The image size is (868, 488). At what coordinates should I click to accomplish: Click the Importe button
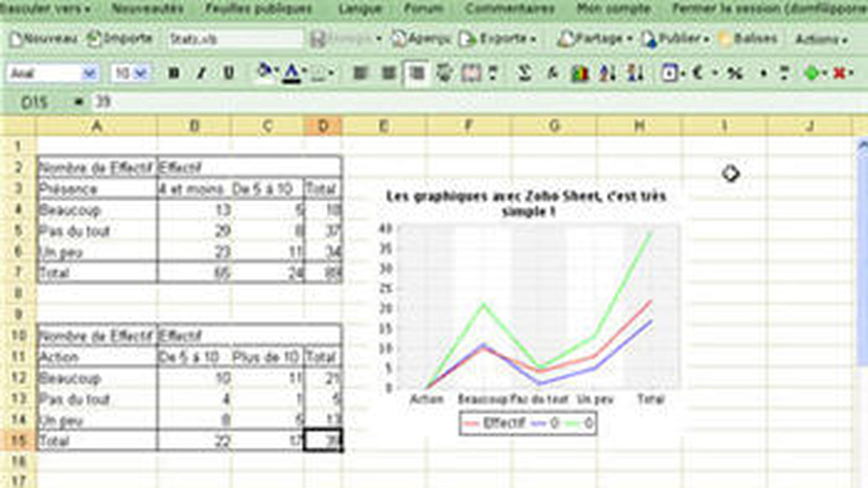tap(120, 39)
